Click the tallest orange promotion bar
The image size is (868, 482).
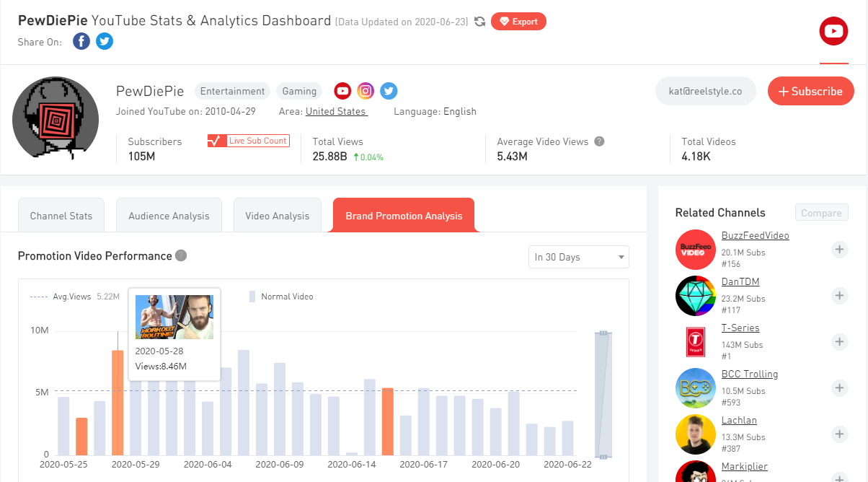click(118, 403)
